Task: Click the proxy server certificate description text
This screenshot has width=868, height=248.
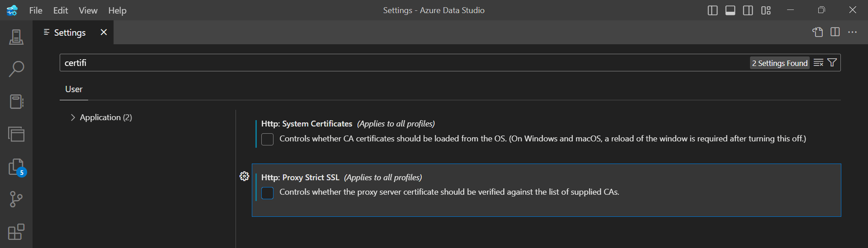Action: pos(449,192)
